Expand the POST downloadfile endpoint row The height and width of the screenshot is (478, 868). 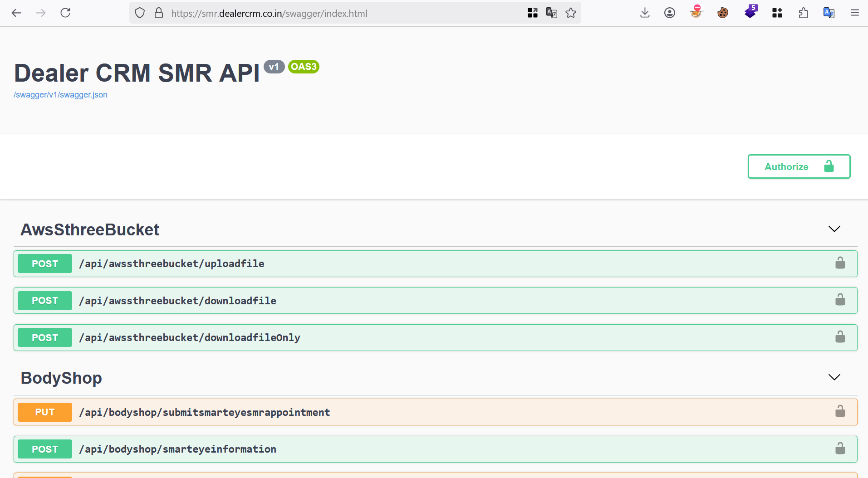408,301
